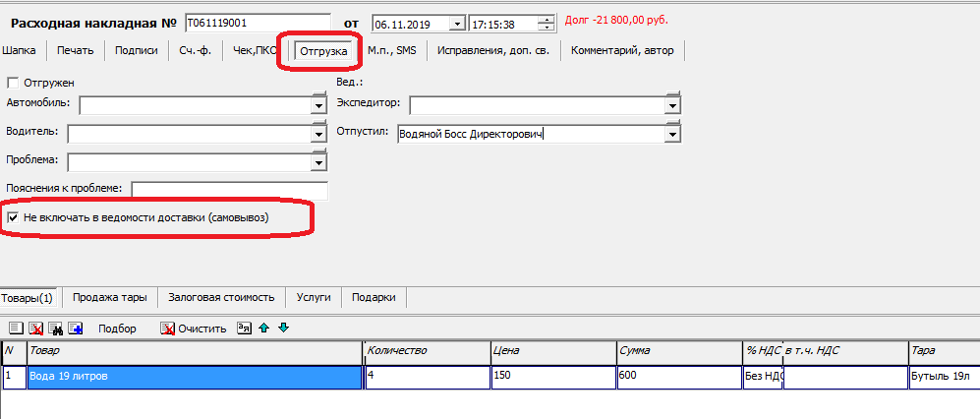Viewport: 980px width, 419px height.
Task: Click the delete row icon with red cross
Action: pyautogui.click(x=35, y=329)
